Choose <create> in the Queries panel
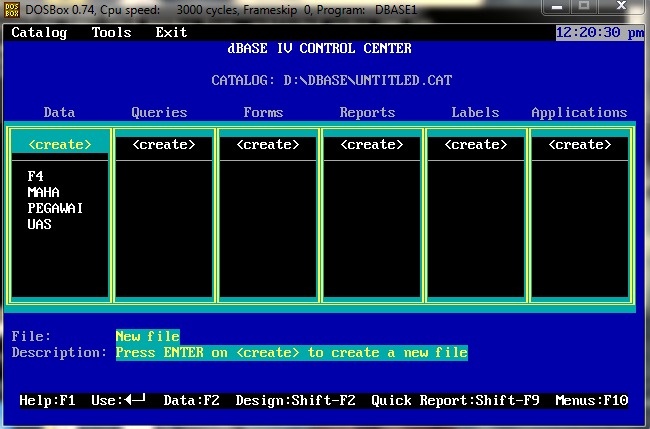 [x=164, y=144]
